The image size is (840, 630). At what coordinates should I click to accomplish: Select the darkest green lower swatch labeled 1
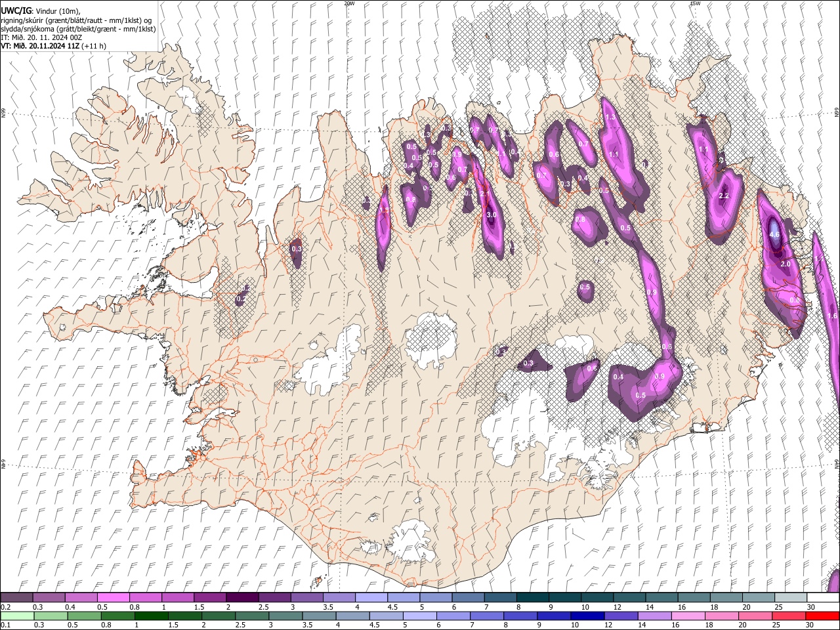click(152, 616)
